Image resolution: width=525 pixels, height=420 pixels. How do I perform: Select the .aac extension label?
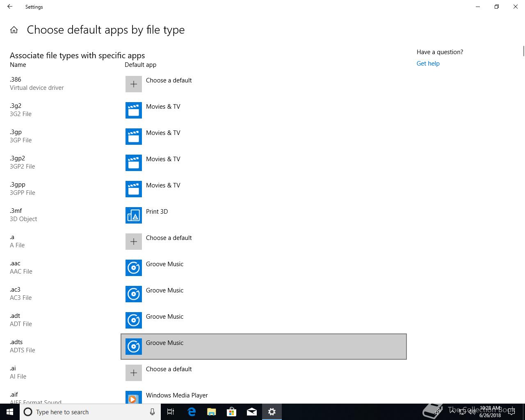(x=15, y=263)
